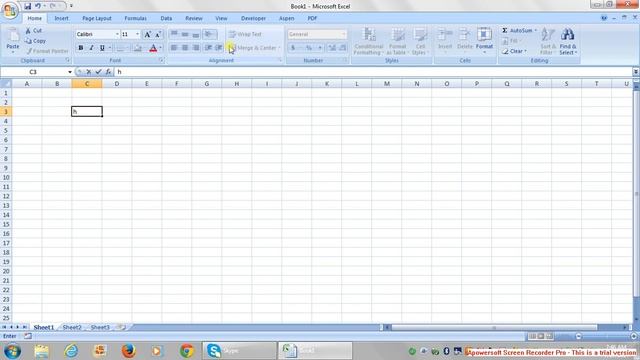The height and width of the screenshot is (360, 640).
Task: Align text to the left
Action: tap(174, 48)
